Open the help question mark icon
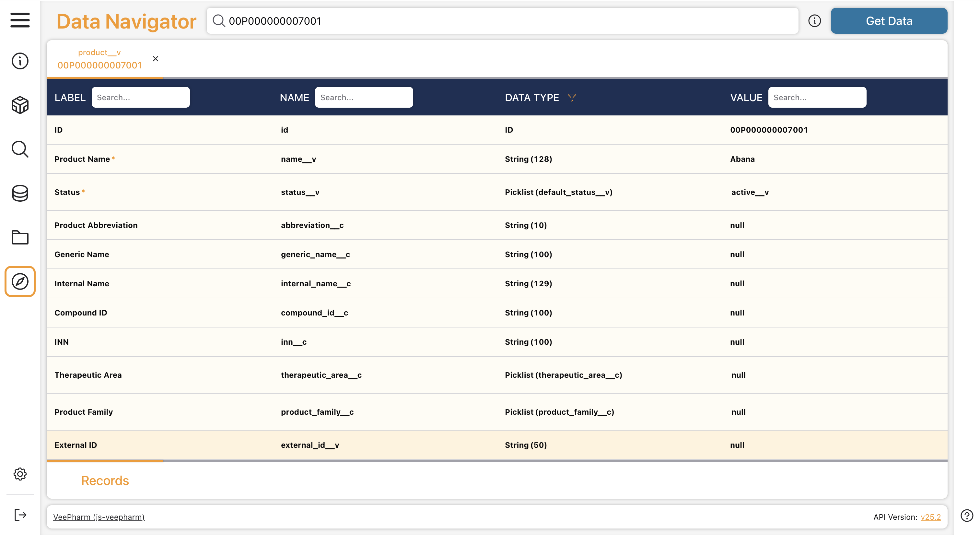The width and height of the screenshot is (980, 535). 966,516
